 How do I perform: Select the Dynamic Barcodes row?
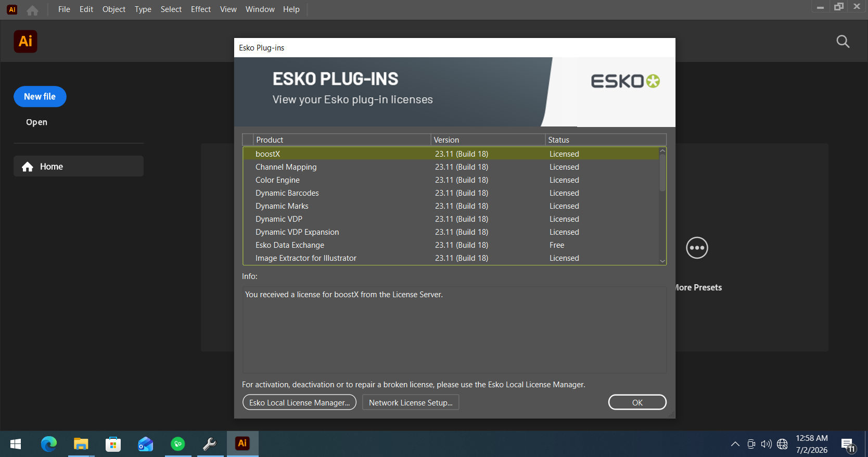point(451,193)
